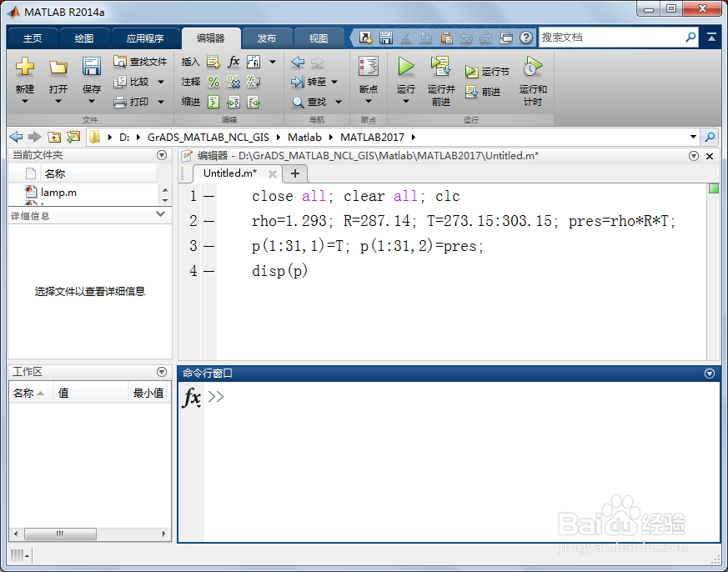Open a file with the folder icon
Image resolution: width=728 pixels, height=572 pixels.
tap(58, 68)
